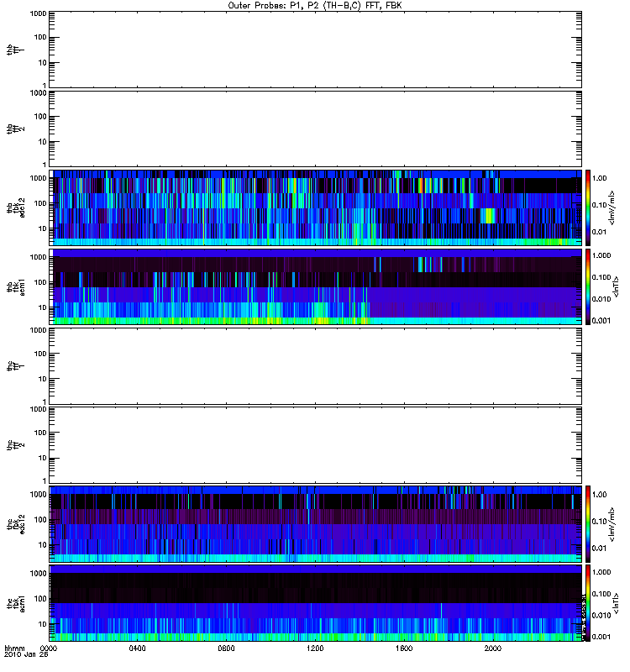630x672 pixels.
Task: Click the 'thb fbk edc12' axis title
Action: click(x=16, y=207)
